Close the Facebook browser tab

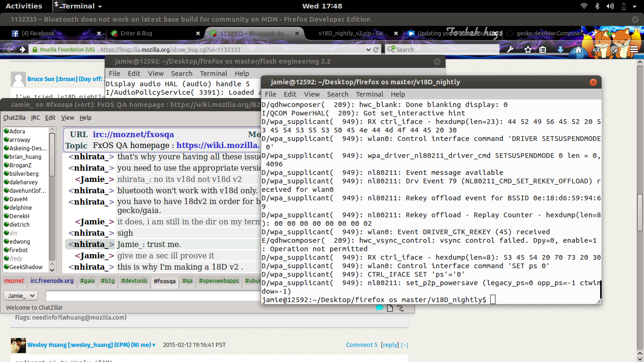coord(99,33)
